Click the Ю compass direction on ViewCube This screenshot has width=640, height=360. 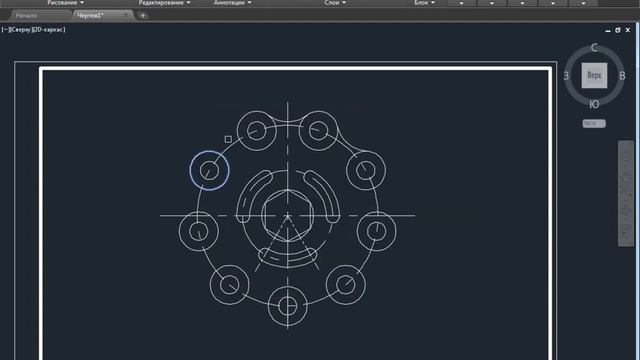pyautogui.click(x=594, y=104)
